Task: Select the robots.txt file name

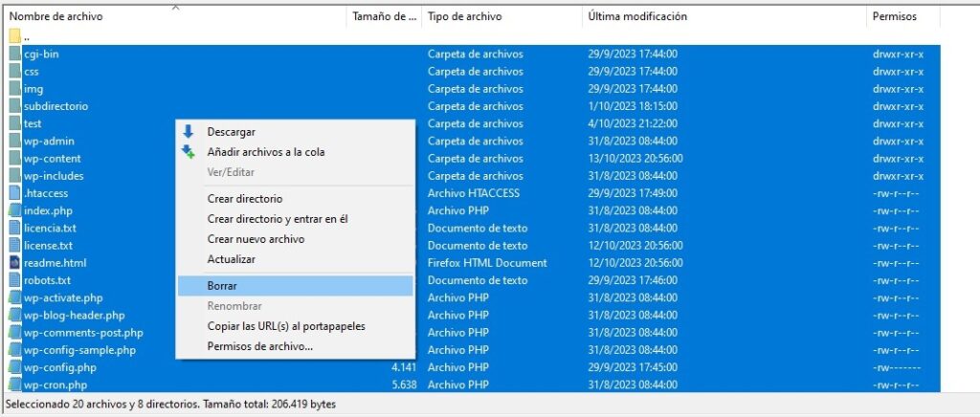Action: [47, 280]
